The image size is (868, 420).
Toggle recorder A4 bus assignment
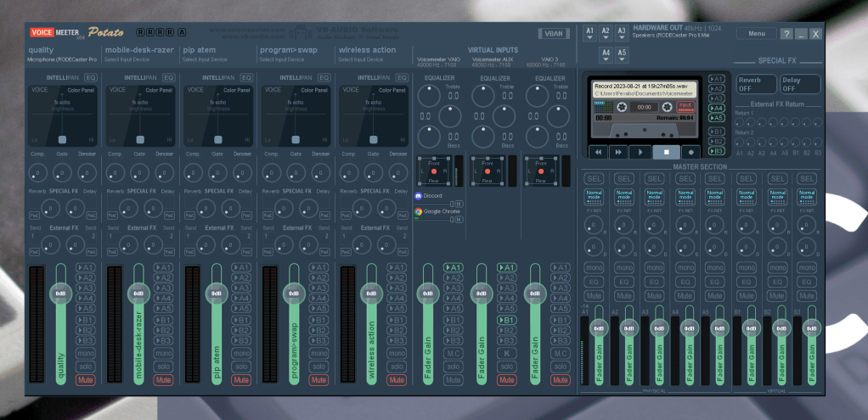717,109
